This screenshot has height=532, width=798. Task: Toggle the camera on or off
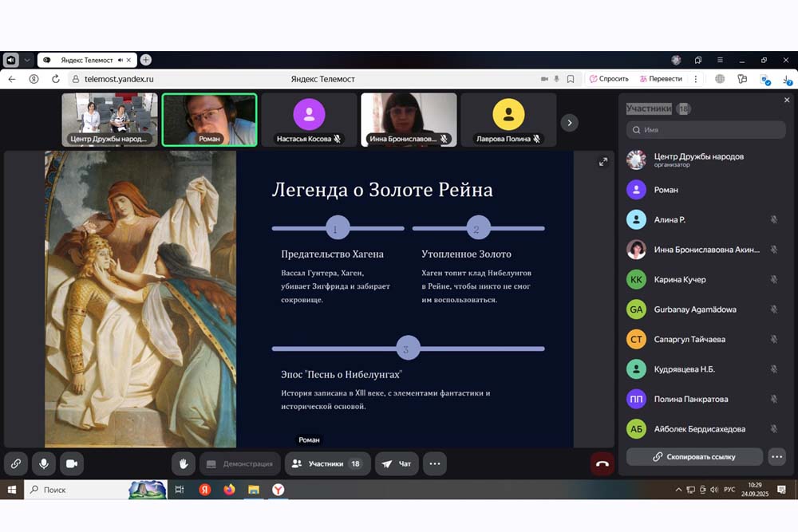[71, 463]
